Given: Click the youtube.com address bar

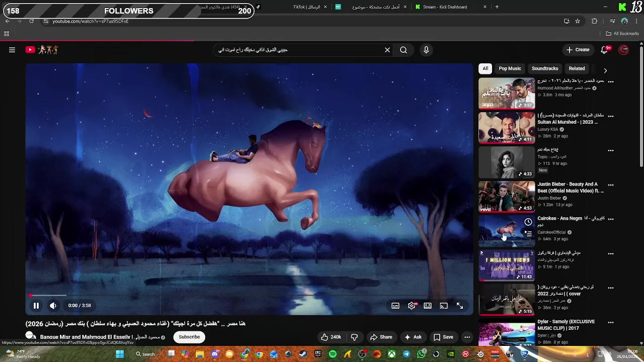Looking at the screenshot, I should (302, 21).
